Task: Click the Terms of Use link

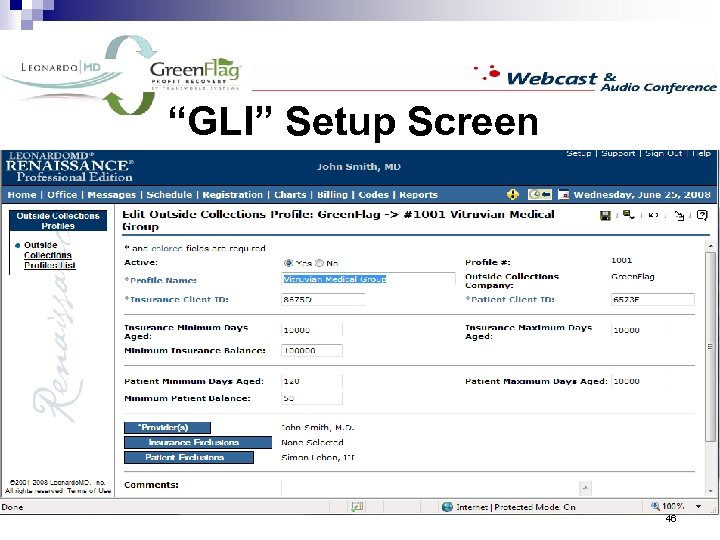Action: coord(89,491)
